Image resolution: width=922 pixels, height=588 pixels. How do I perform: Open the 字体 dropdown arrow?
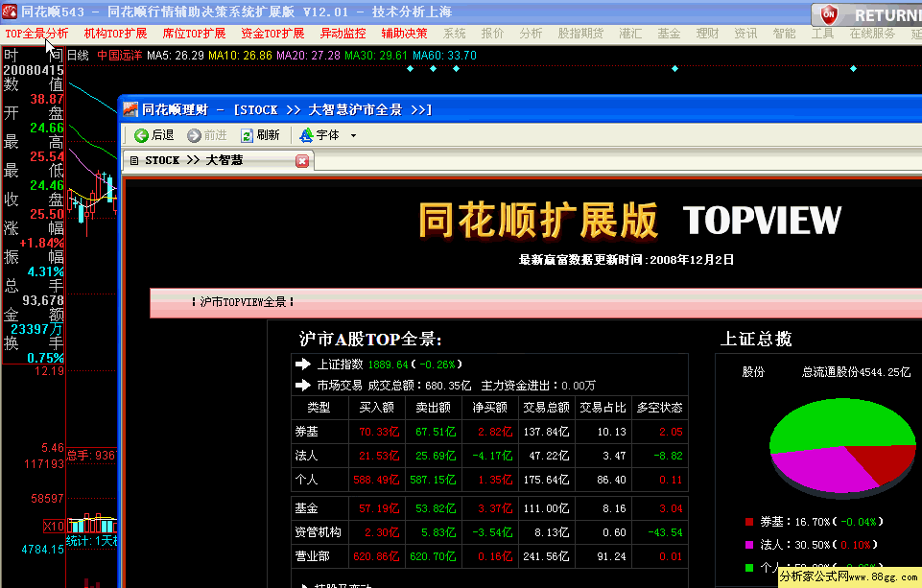[x=353, y=136]
